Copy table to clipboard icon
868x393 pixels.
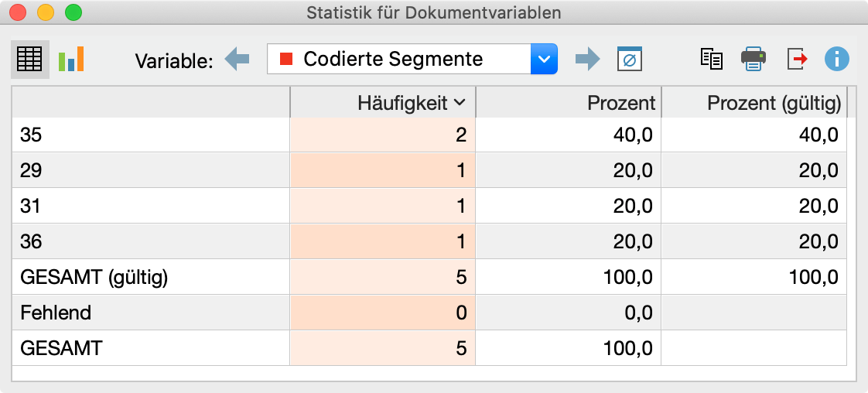click(711, 59)
